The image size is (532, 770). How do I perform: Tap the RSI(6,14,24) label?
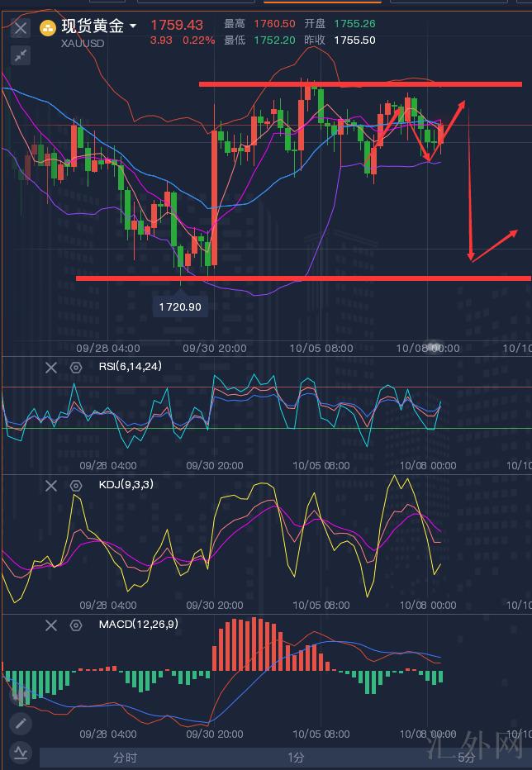pos(131,366)
